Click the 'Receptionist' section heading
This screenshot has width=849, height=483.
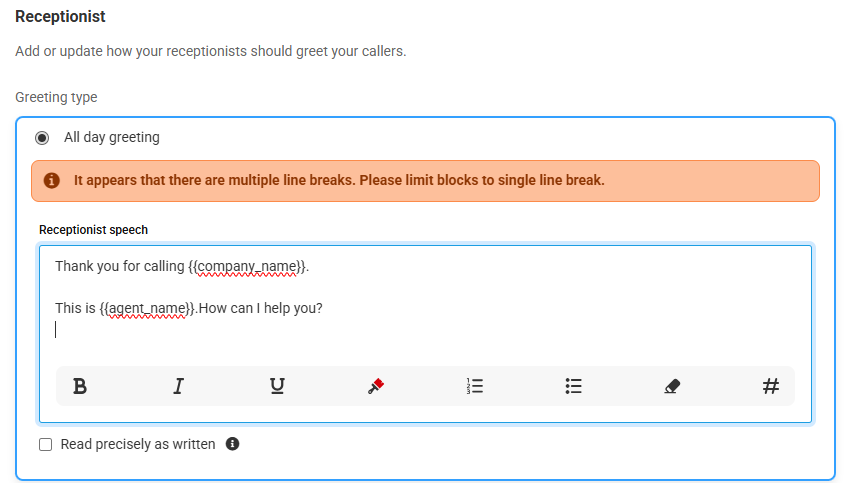pyautogui.click(x=60, y=17)
